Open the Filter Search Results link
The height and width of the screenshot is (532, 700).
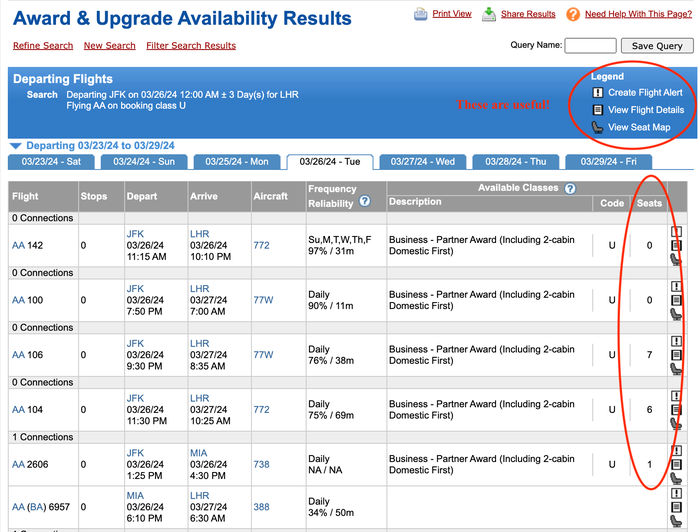[191, 46]
